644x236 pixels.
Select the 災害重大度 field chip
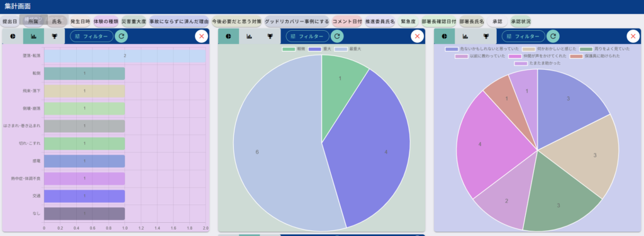click(x=134, y=21)
